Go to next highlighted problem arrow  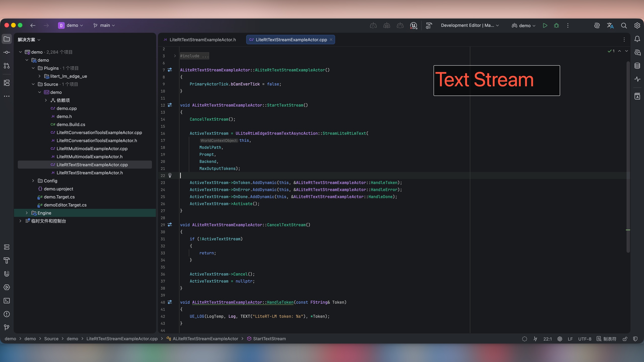626,51
